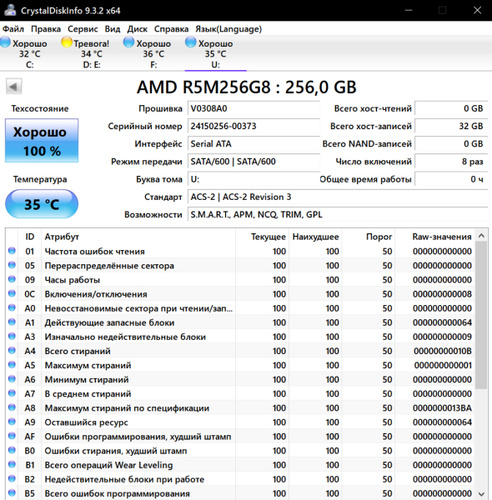Click the Наихудшее column header
This screenshot has height=500, width=492.
click(315, 236)
